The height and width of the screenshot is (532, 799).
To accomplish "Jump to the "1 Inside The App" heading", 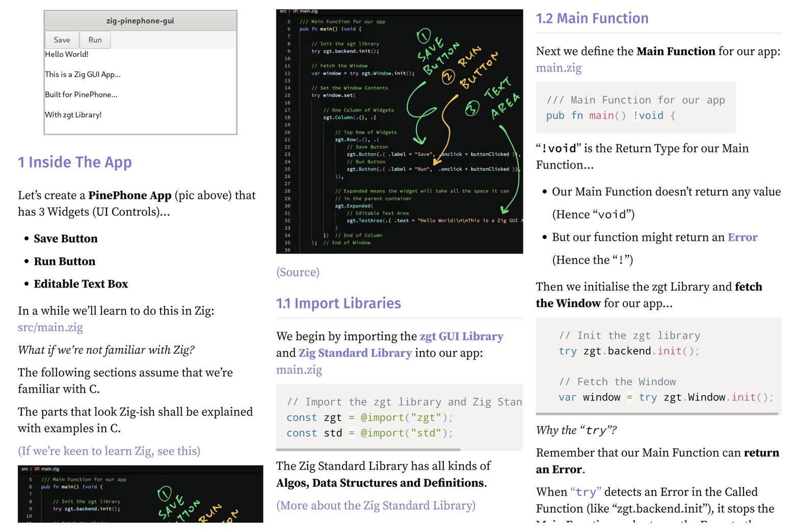I will (75, 162).
